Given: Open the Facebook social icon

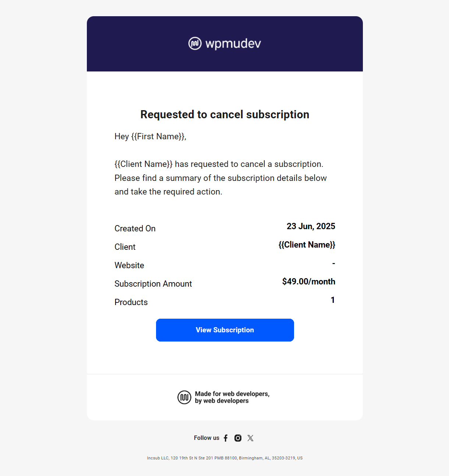Looking at the screenshot, I should click(x=226, y=438).
